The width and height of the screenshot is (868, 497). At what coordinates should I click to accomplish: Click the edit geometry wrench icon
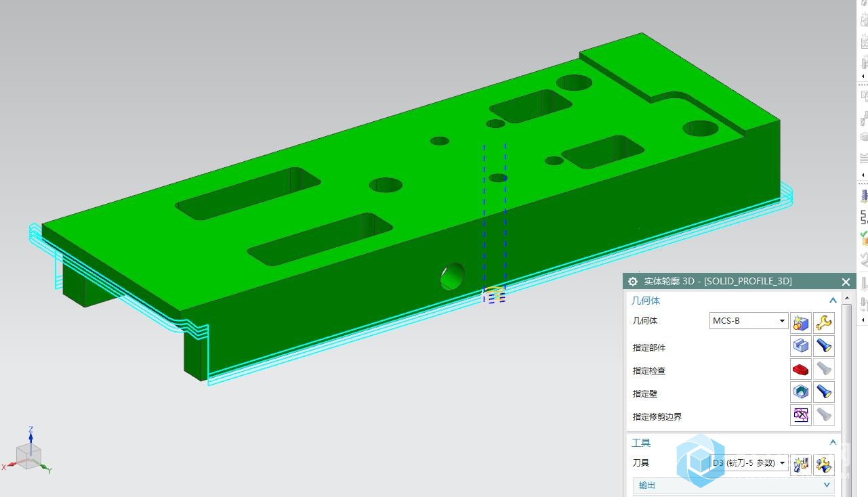(x=824, y=322)
